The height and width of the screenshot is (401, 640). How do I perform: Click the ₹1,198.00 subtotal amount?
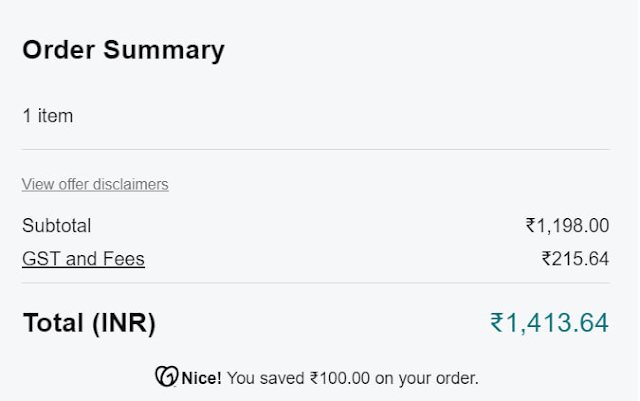click(567, 226)
